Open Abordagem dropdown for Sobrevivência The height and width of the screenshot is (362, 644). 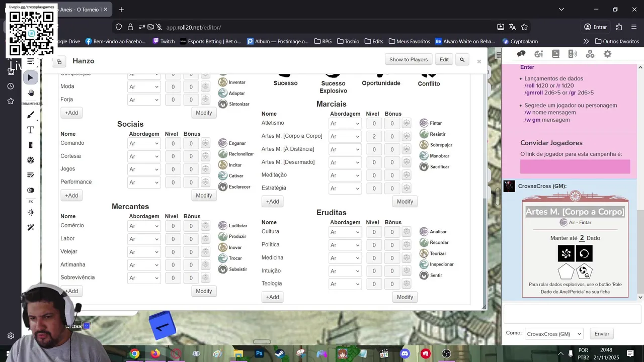pos(143,278)
